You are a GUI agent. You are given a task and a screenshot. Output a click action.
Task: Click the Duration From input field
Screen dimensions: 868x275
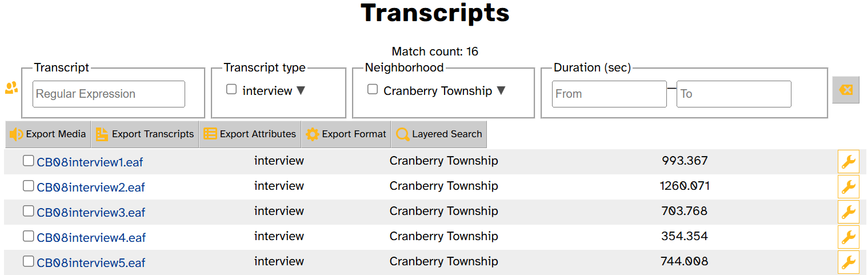pyautogui.click(x=609, y=94)
